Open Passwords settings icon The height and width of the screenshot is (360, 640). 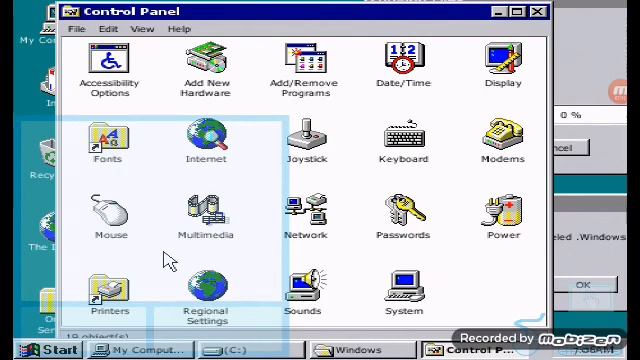(405, 210)
